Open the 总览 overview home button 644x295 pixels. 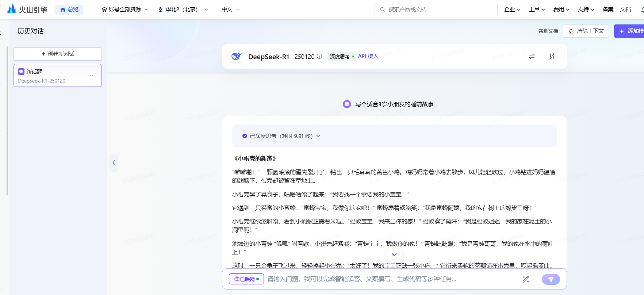coord(69,9)
